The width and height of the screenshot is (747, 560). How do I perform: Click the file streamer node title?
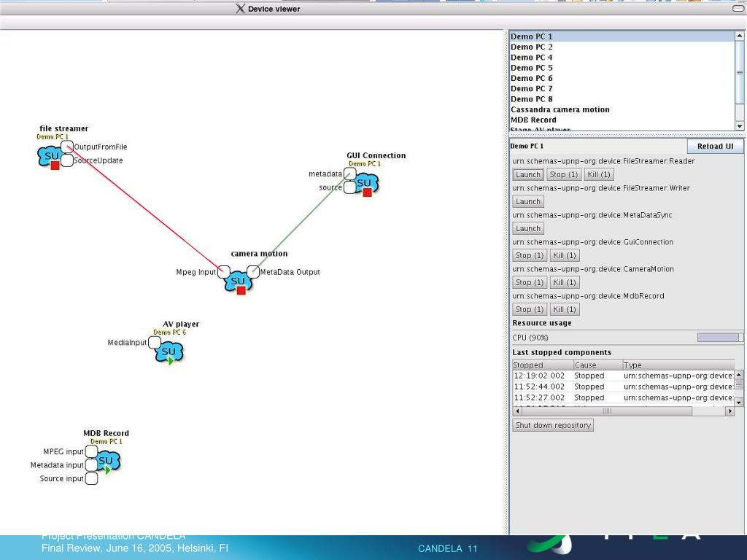(x=64, y=128)
